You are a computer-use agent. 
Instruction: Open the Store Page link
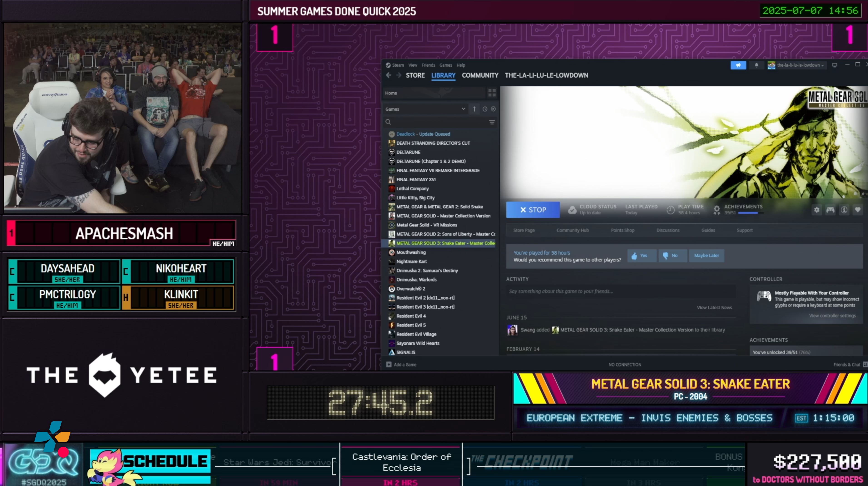click(524, 230)
